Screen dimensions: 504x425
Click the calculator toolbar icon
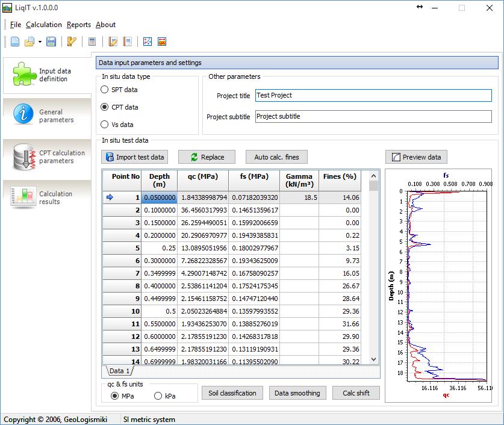[x=92, y=42]
